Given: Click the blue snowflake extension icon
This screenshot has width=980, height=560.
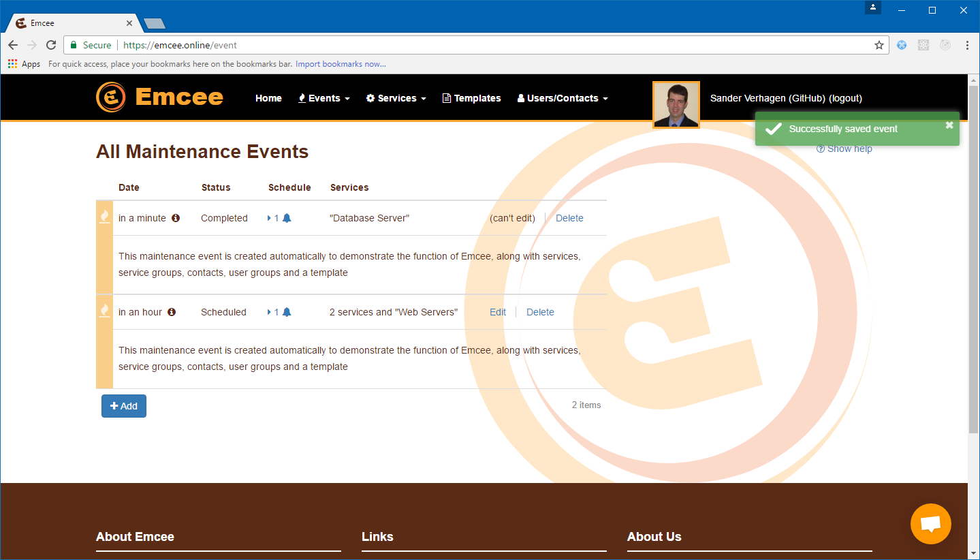Looking at the screenshot, I should (902, 45).
